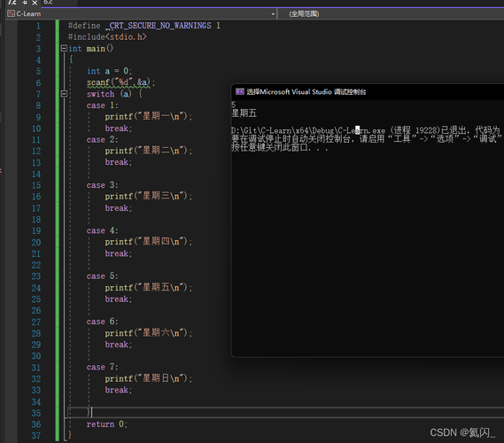Click the 调试控制台 console title bar
Screen dimensions: 504x443
click(368, 92)
